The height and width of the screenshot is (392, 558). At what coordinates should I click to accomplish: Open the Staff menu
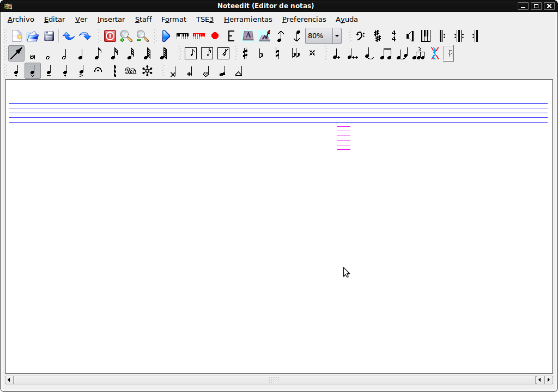point(143,19)
